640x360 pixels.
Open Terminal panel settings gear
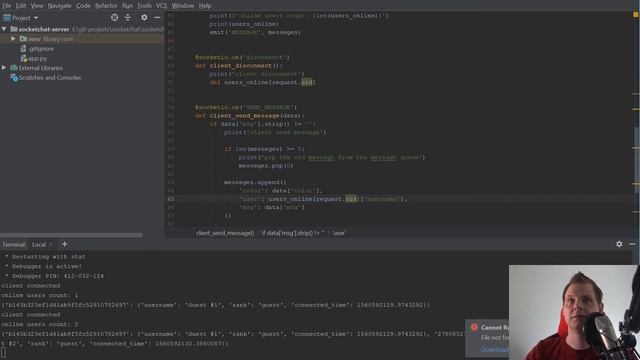pyautogui.click(x=619, y=244)
